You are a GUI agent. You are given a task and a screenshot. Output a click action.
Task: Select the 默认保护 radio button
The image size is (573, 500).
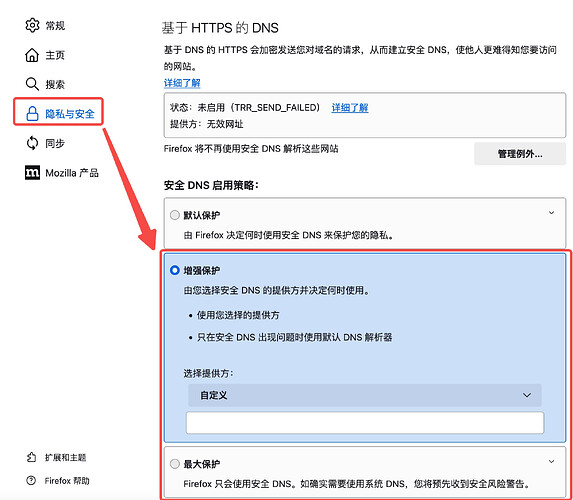click(x=175, y=215)
